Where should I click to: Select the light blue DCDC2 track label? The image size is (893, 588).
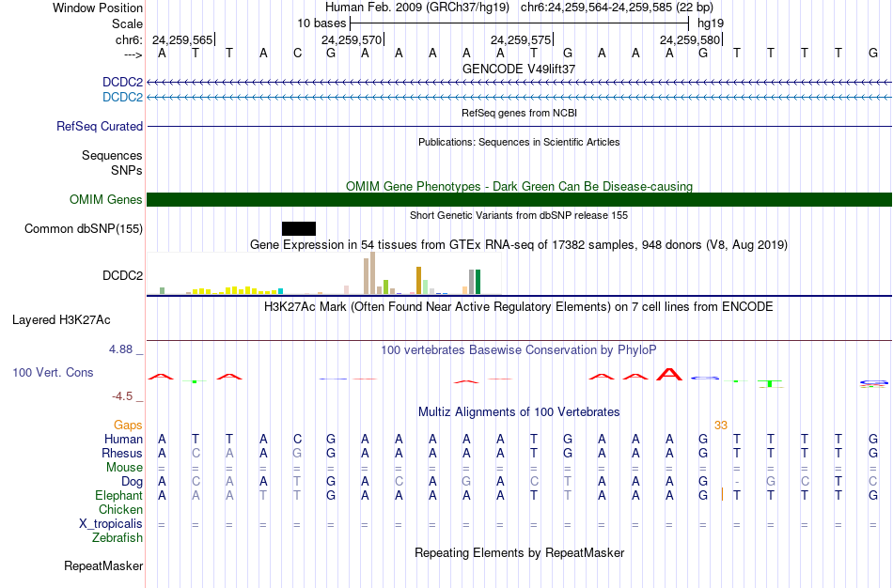click(122, 98)
